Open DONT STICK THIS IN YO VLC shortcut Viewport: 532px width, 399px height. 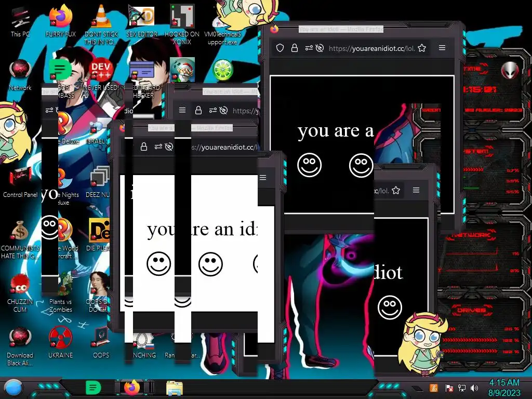(x=101, y=24)
